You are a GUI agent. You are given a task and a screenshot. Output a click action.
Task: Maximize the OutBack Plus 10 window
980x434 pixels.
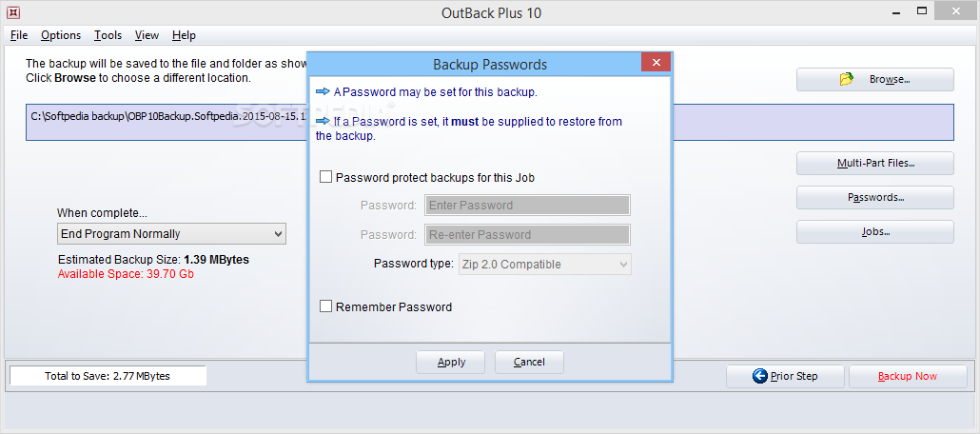[922, 11]
